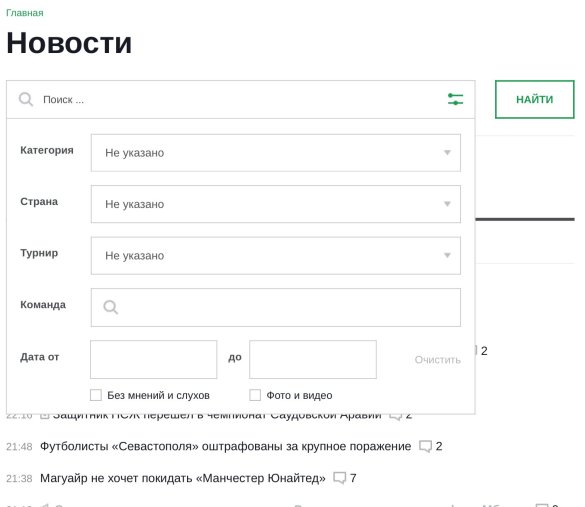Click the magnifier in Команда field
This screenshot has width=585, height=507.
pyautogui.click(x=110, y=307)
